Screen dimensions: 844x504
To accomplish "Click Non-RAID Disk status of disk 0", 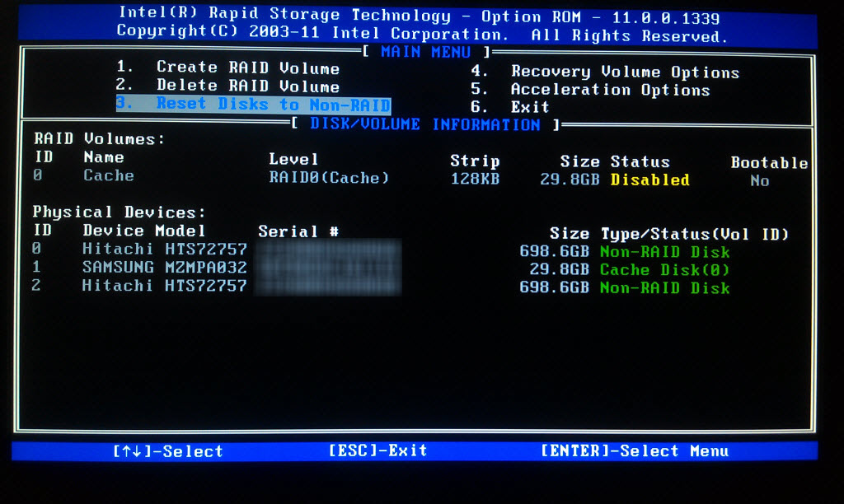I will [665, 252].
